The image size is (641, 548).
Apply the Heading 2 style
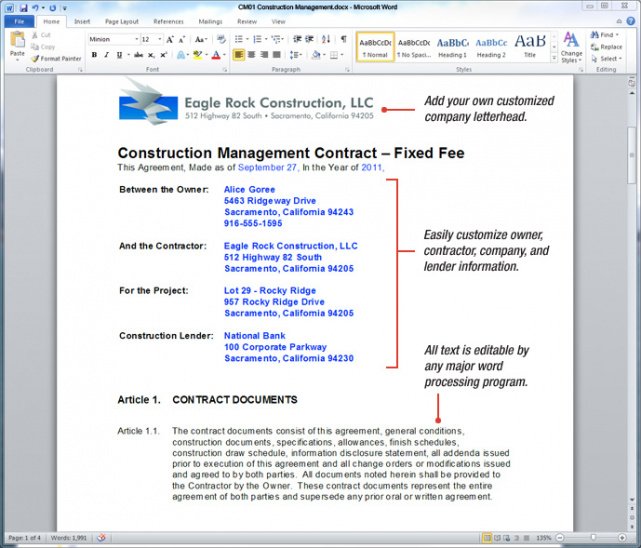click(x=491, y=47)
